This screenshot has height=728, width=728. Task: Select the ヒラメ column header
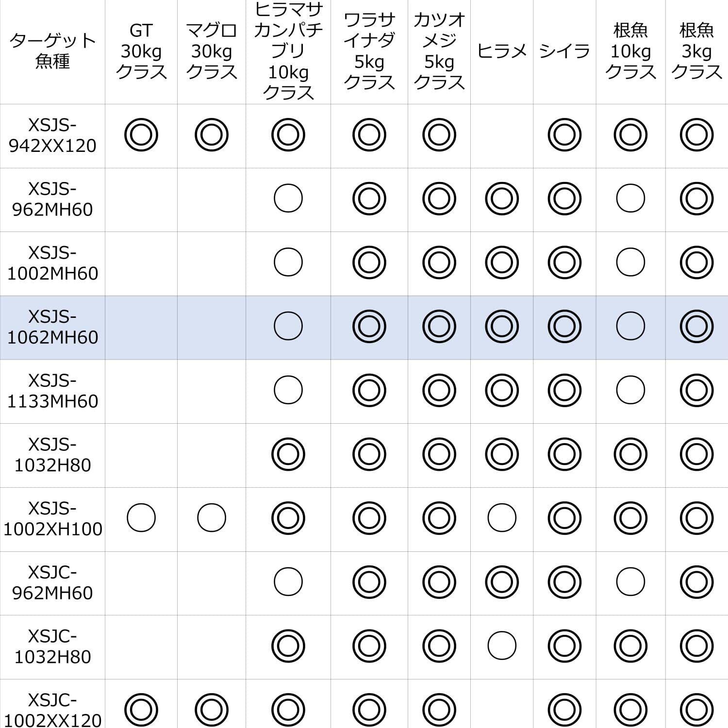point(502,51)
